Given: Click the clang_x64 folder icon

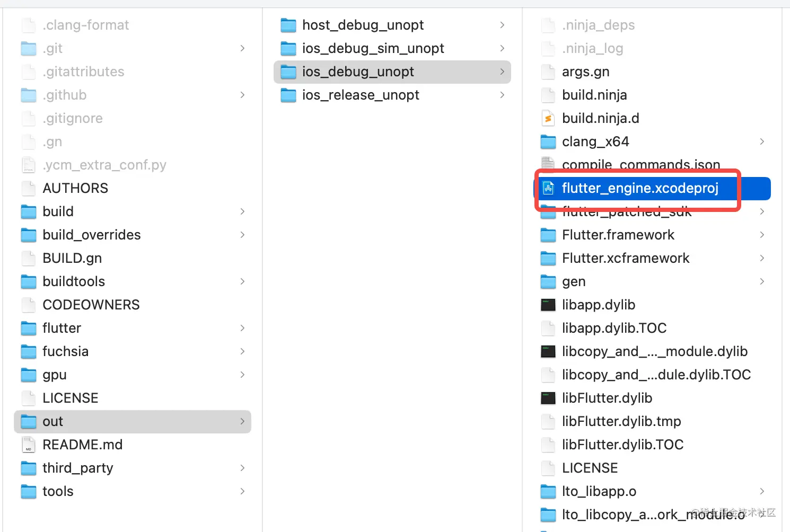Looking at the screenshot, I should pos(548,141).
